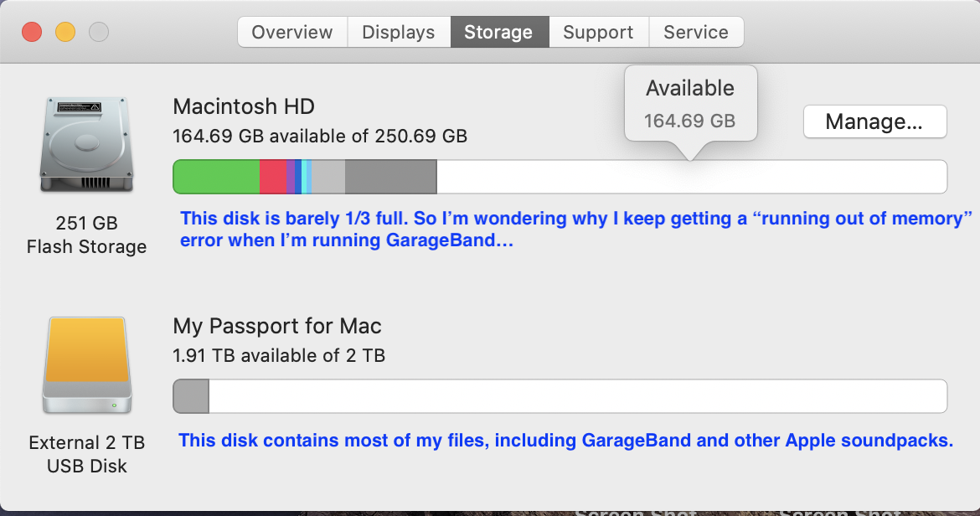980x516 pixels.
Task: Select the Storage tab
Action: 498,33
